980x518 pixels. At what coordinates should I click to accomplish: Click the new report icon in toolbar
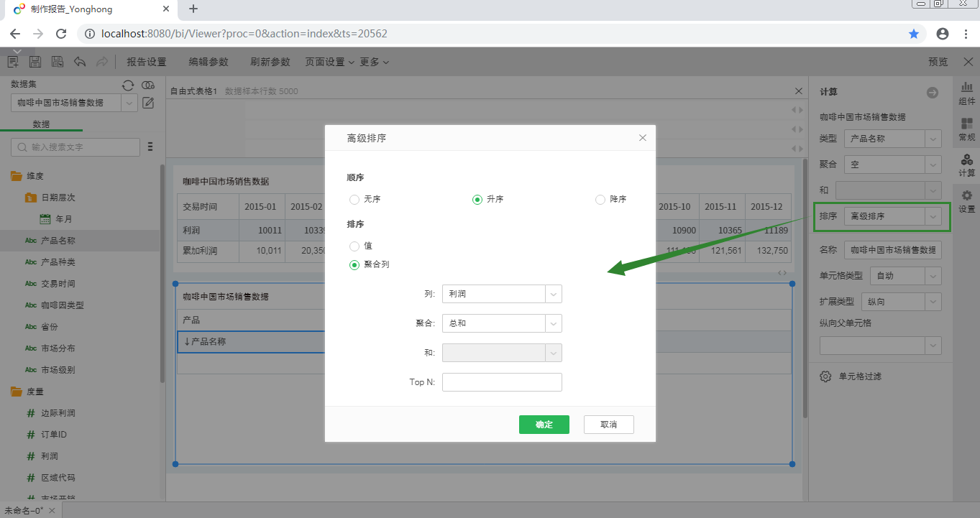coord(13,63)
